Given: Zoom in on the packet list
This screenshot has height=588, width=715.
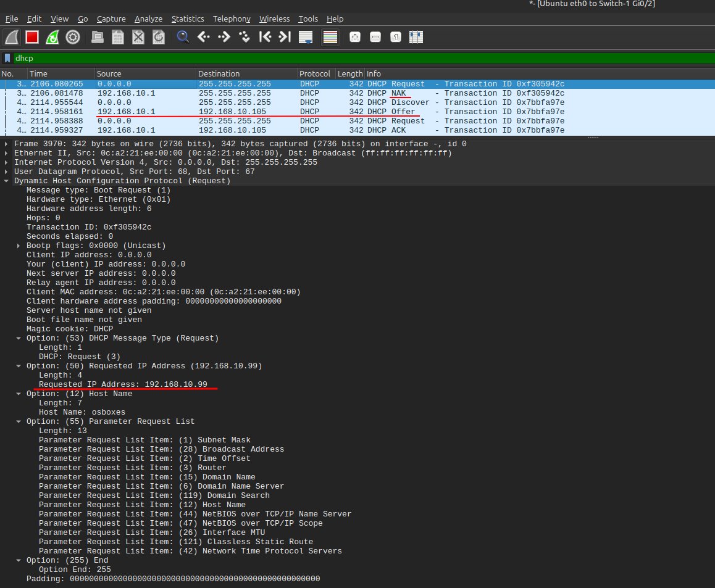Looking at the screenshot, I should [x=355, y=37].
